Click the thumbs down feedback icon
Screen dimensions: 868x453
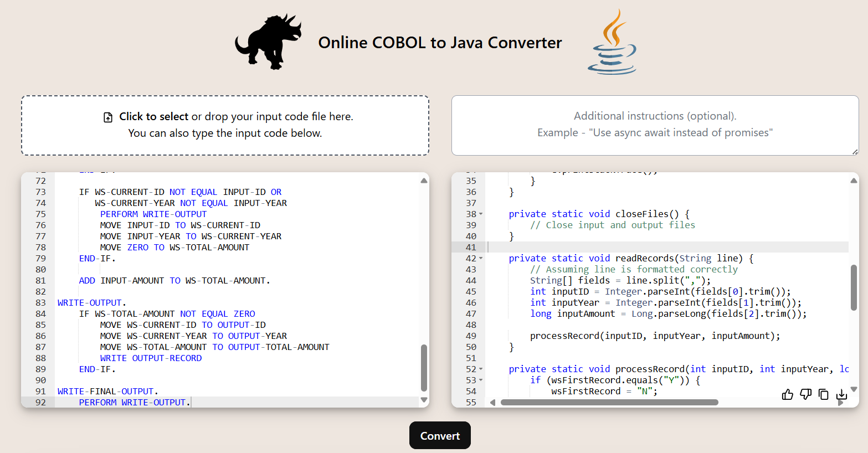pos(805,394)
